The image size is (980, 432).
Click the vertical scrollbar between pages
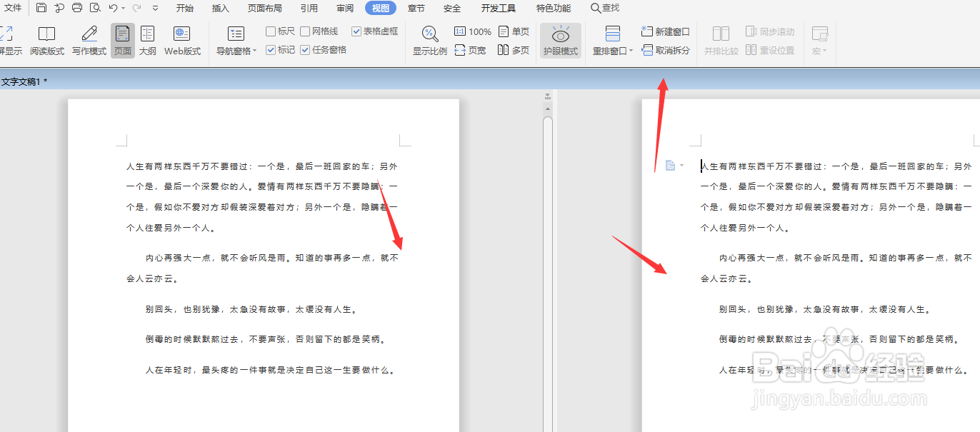pos(546,250)
